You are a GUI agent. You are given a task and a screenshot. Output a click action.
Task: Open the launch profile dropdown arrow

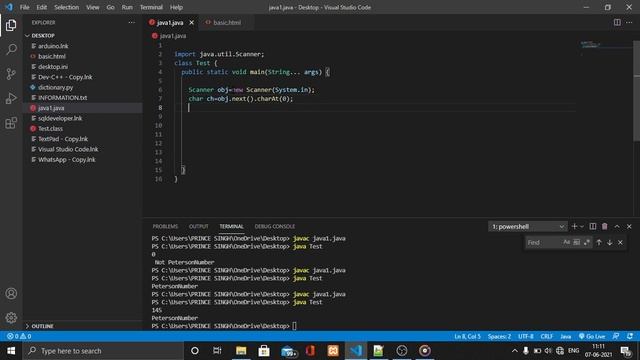582,226
